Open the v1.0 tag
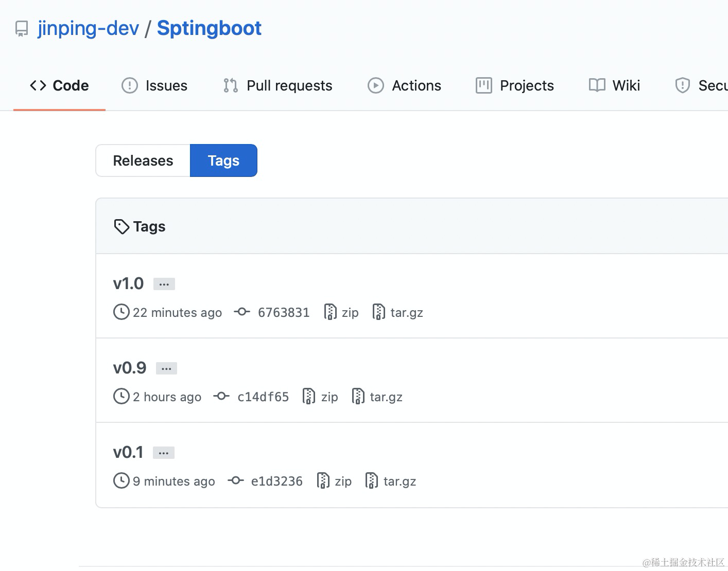This screenshot has width=728, height=571. point(128,283)
